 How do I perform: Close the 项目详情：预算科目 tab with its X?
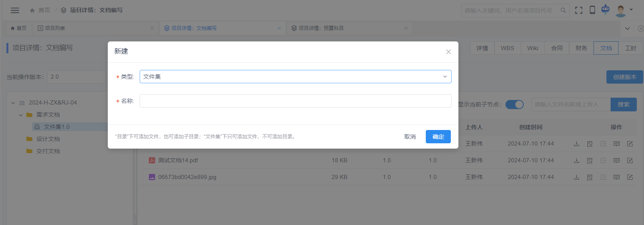click(x=406, y=28)
